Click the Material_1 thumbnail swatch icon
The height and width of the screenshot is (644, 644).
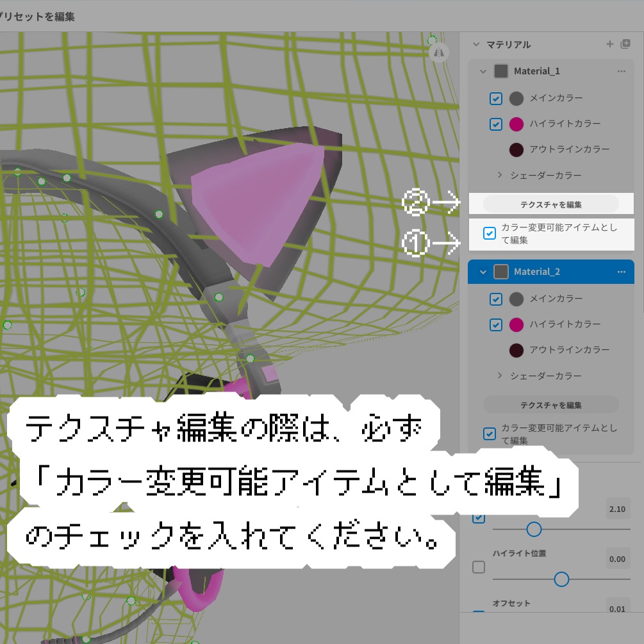[x=500, y=71]
